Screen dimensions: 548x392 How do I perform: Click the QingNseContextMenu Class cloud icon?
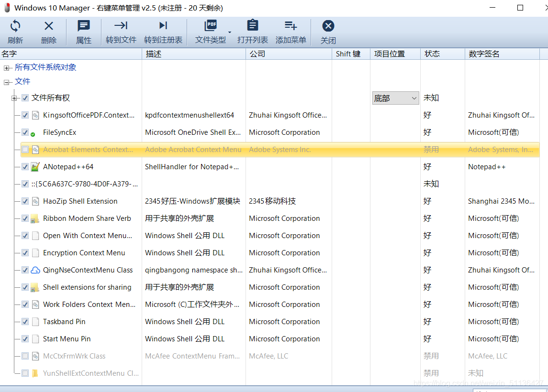pos(35,270)
